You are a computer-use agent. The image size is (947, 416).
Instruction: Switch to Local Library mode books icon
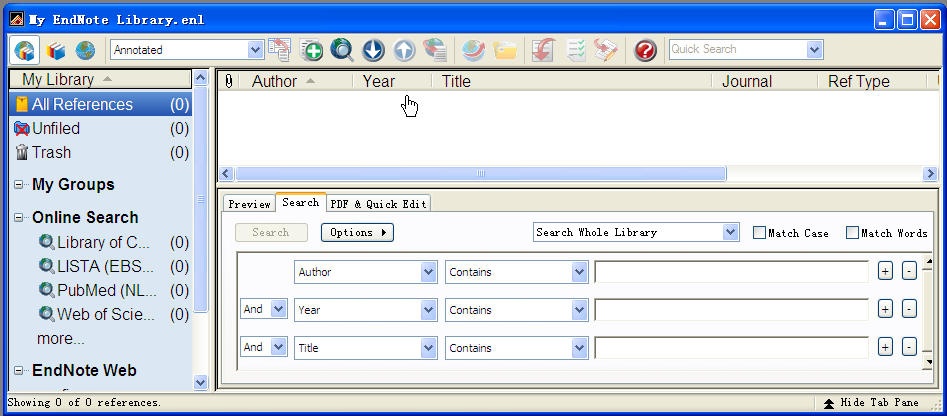point(56,50)
